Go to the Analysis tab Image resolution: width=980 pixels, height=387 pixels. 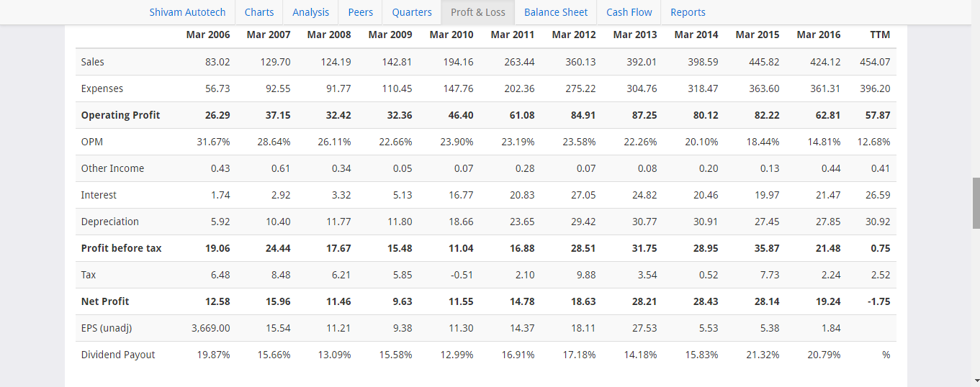[x=310, y=12]
